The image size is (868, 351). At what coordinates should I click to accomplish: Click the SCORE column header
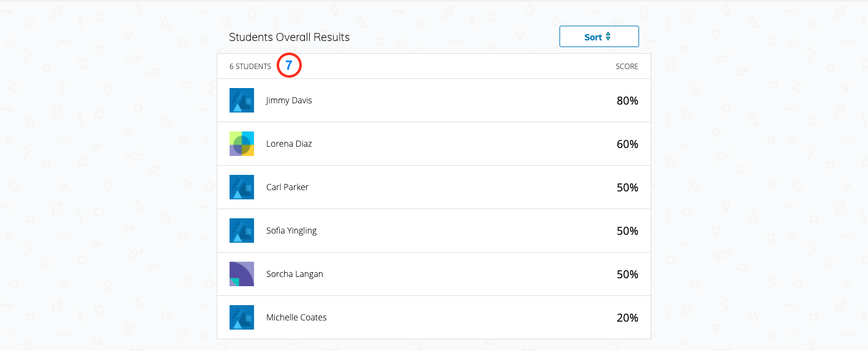click(627, 67)
